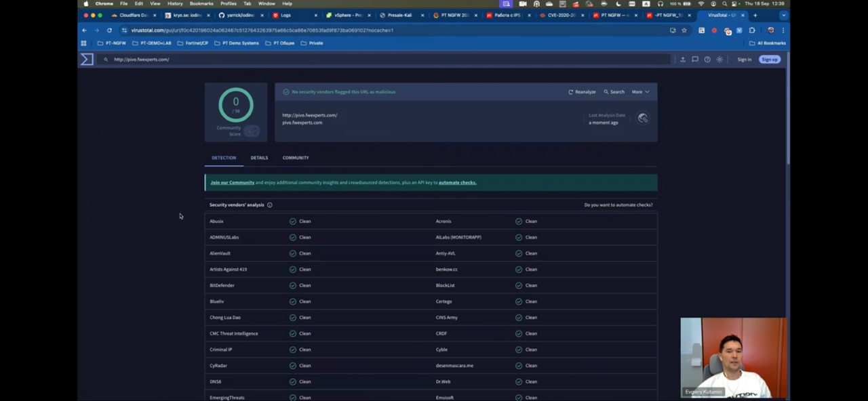Click the Sign up button
The height and width of the screenshot is (401, 868).
(x=769, y=60)
